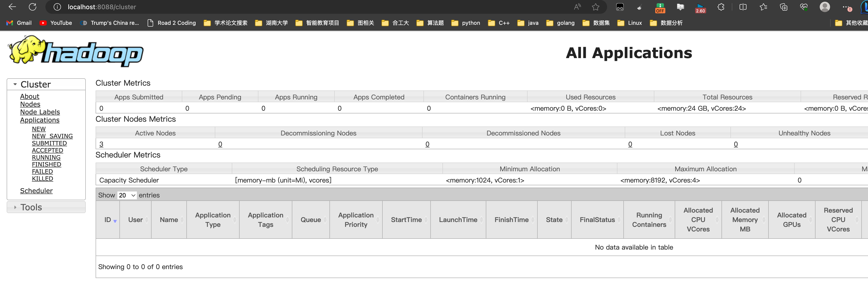The height and width of the screenshot is (287, 868).
Task: Click the favorite star icon in address bar
Action: coord(595,7)
